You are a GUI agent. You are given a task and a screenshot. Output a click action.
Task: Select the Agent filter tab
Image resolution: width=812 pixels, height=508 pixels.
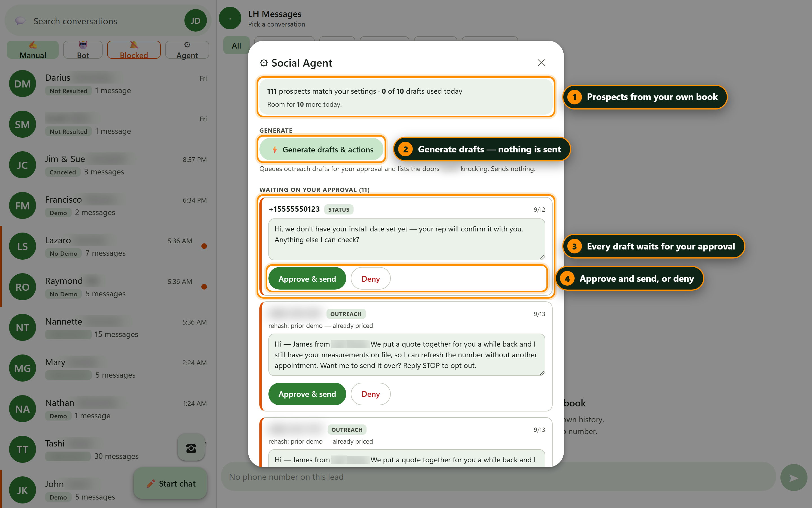(x=187, y=50)
